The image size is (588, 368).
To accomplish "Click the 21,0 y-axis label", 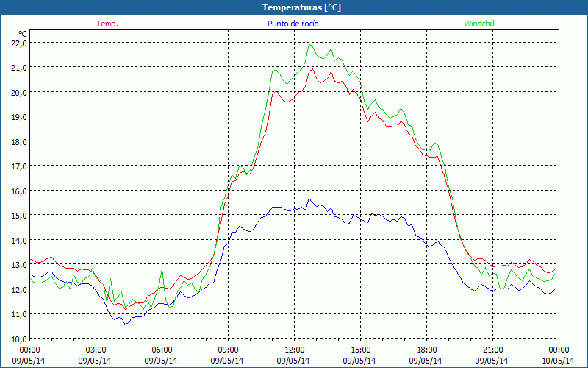I will (x=19, y=67).
